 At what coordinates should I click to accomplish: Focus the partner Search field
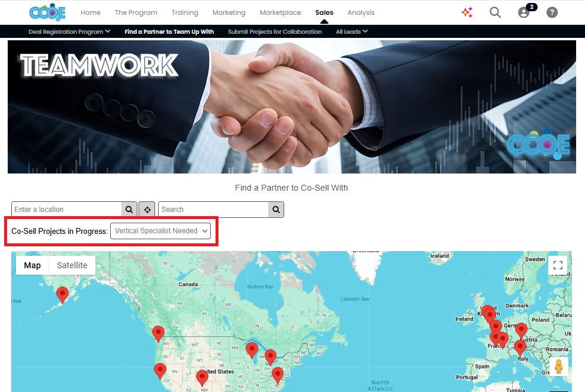point(213,210)
